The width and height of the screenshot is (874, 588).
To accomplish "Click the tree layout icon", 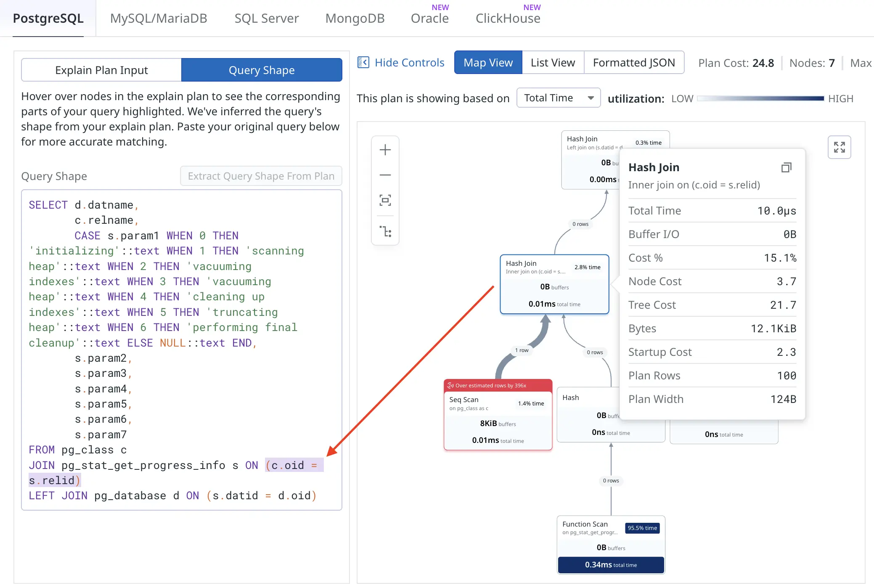I will click(385, 231).
